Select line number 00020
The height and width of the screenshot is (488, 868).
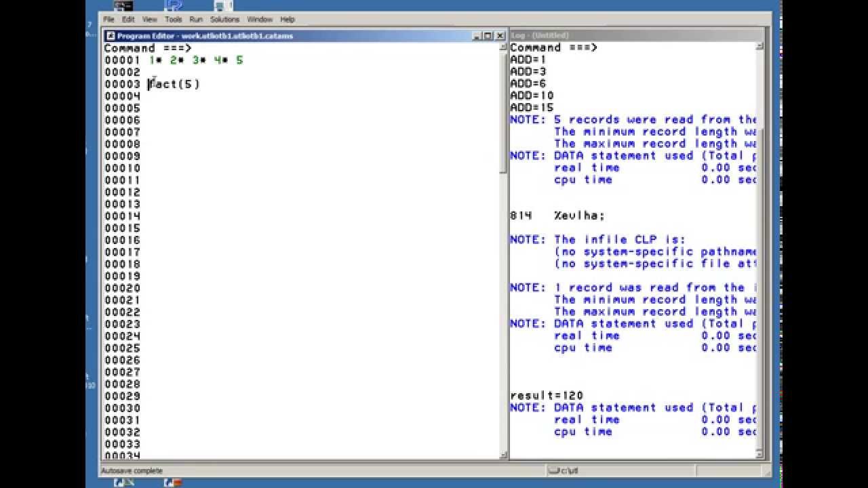point(122,288)
